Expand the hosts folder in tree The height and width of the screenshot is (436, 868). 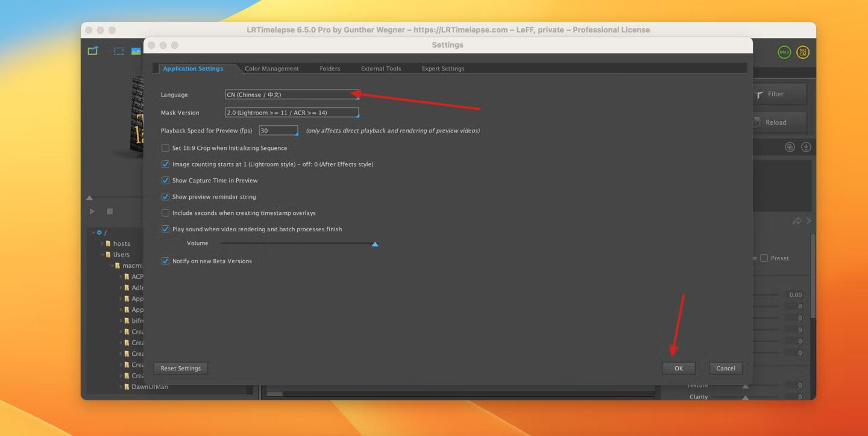102,244
